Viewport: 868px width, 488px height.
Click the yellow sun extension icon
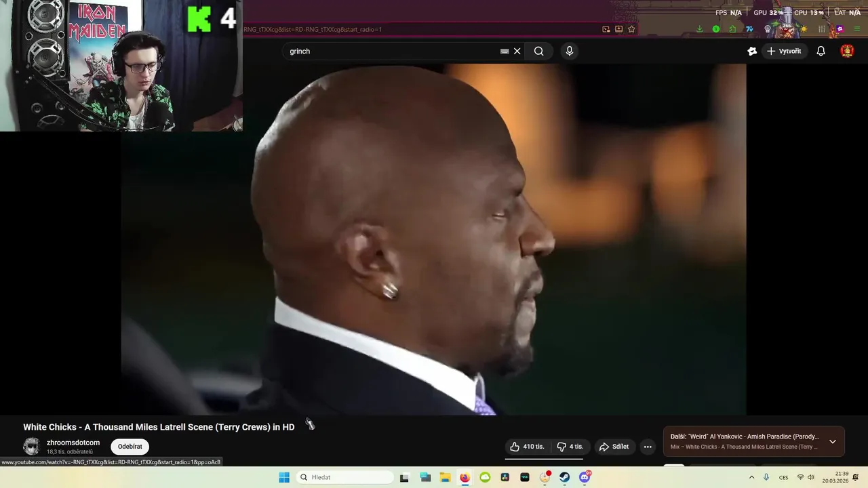coord(804,29)
